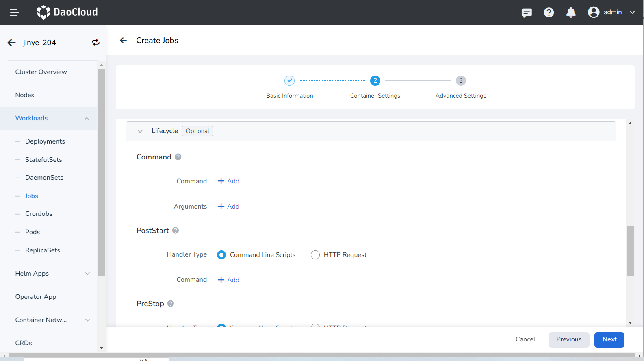Click the help icon beside PreStop

click(171, 304)
